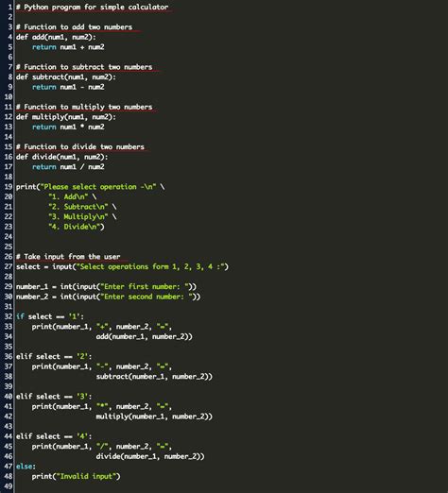Screen dimensions: 448x493
Task: Click the line "elif select == '2':"
Action: coord(54,357)
